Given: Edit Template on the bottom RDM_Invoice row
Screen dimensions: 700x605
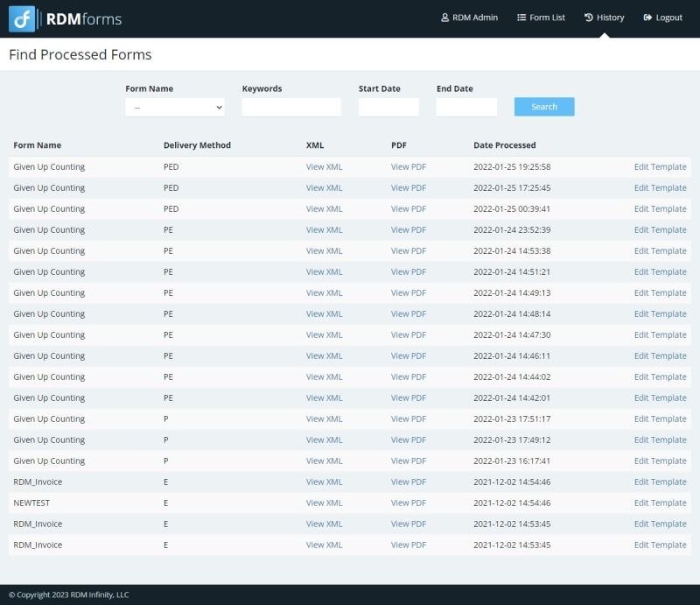Looking at the screenshot, I should (x=660, y=545).
